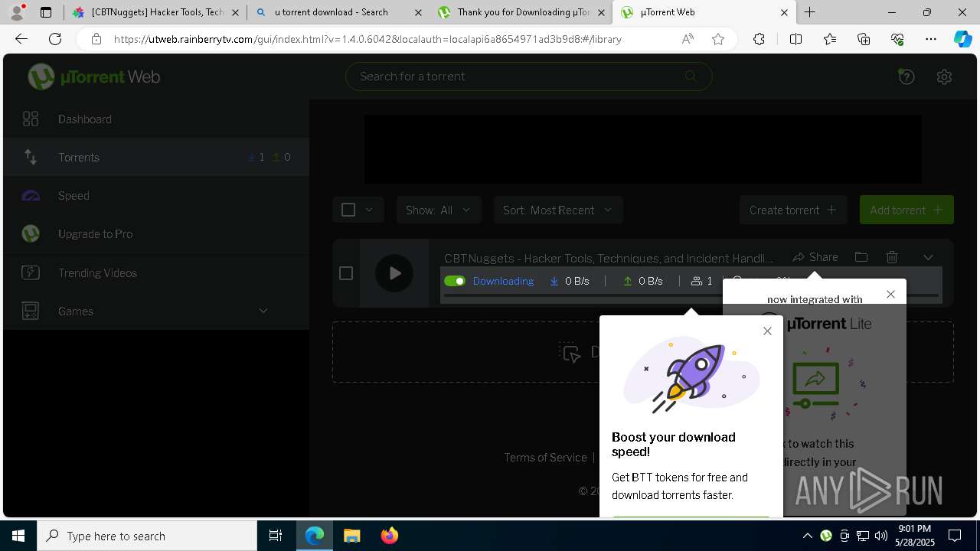Click Upgrade to Pro in sidebar
This screenshot has width=980, height=551.
(x=156, y=233)
